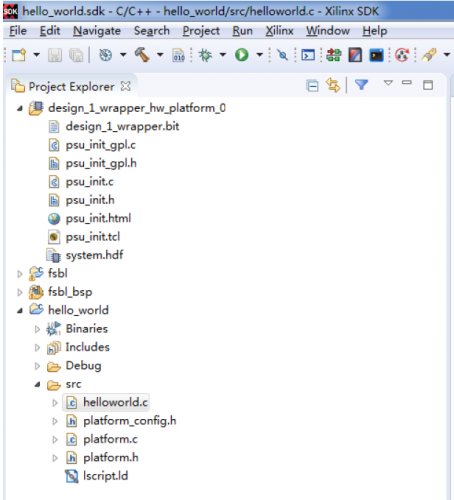Open the File menu
This screenshot has width=454, height=500.
coord(18,31)
